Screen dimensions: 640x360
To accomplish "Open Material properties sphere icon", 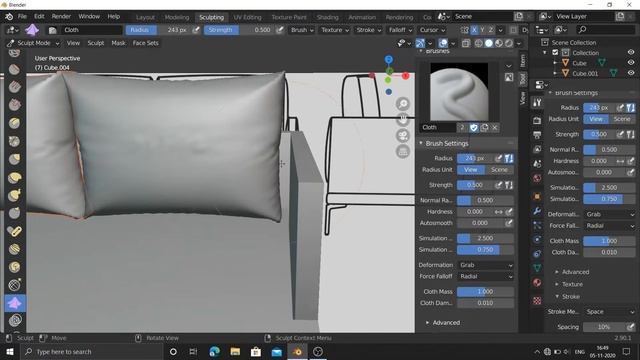I will tap(537, 282).
